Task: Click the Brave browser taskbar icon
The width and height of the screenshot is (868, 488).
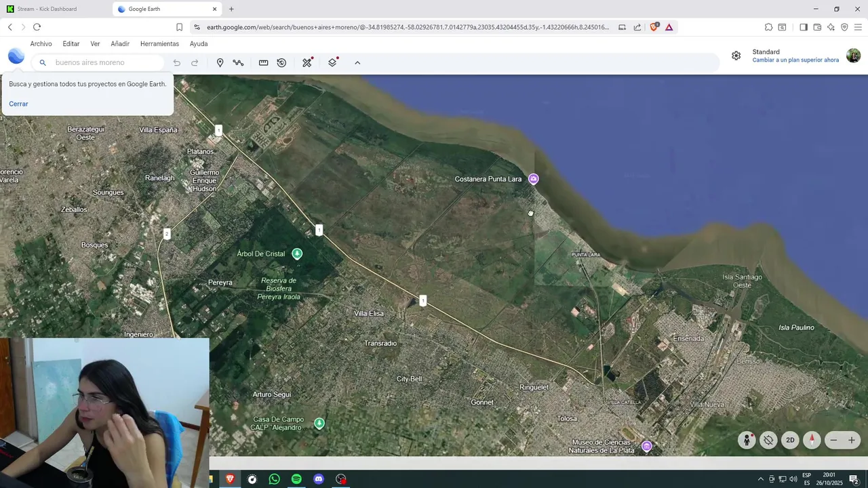Action: click(230, 479)
